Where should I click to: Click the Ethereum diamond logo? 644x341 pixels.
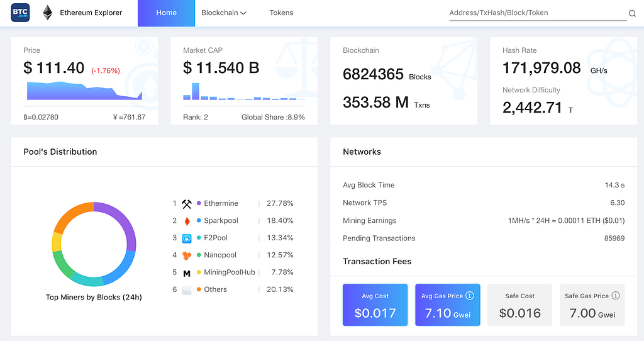(48, 13)
